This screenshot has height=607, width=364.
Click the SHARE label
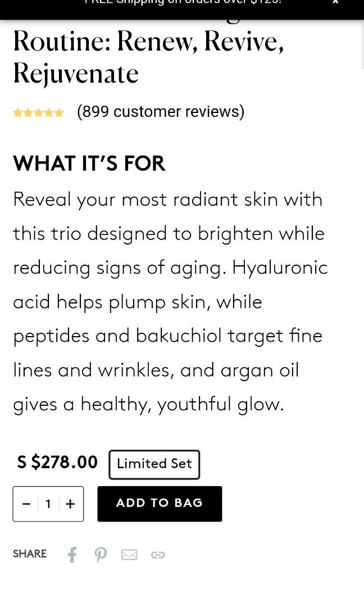[29, 554]
